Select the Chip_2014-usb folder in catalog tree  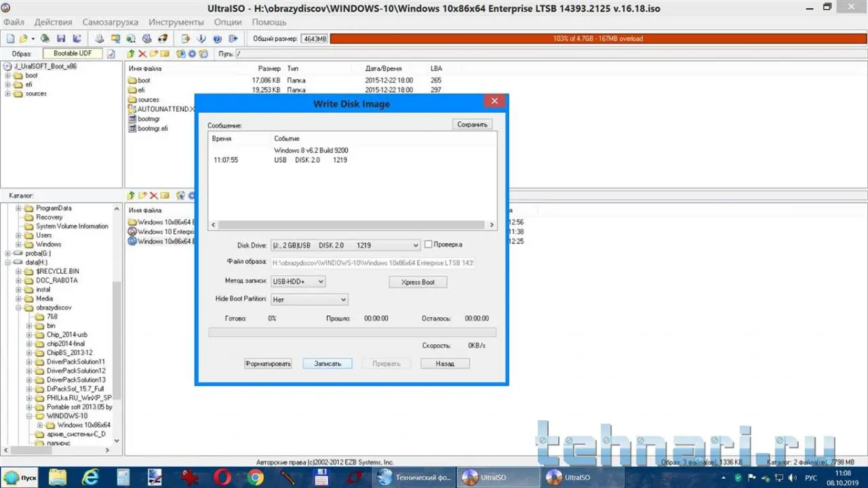coord(66,334)
